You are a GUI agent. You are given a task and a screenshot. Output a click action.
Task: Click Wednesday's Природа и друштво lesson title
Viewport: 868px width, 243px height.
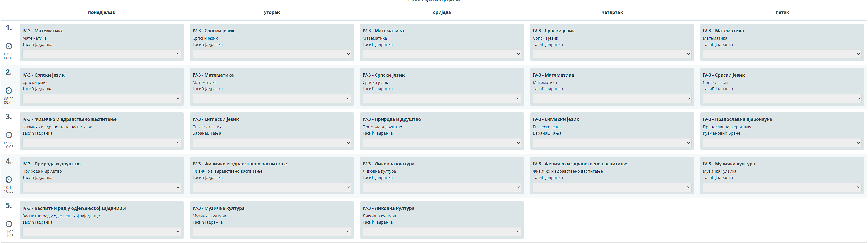tap(392, 119)
